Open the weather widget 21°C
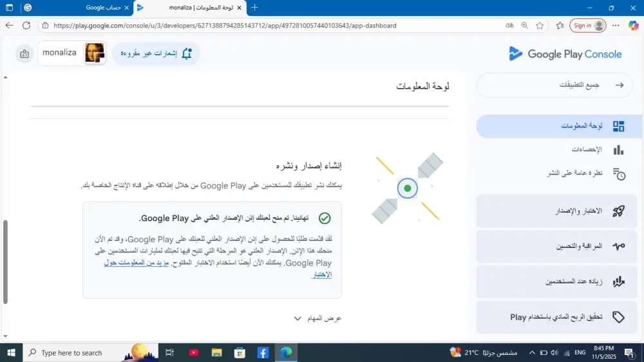The image size is (644, 362). pyautogui.click(x=484, y=352)
